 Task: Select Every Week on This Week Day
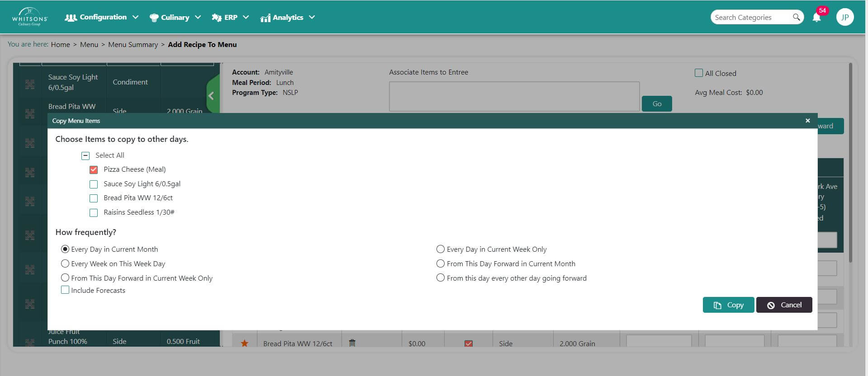[x=65, y=263]
